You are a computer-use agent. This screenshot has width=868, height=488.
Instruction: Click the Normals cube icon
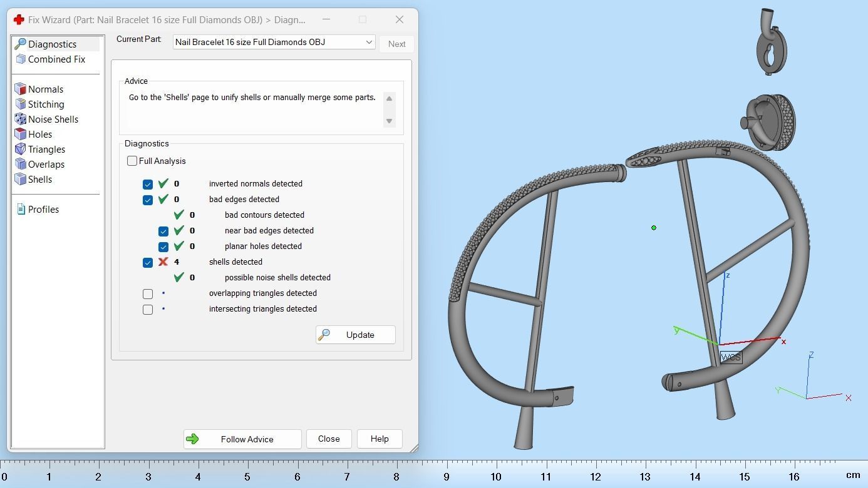point(20,89)
